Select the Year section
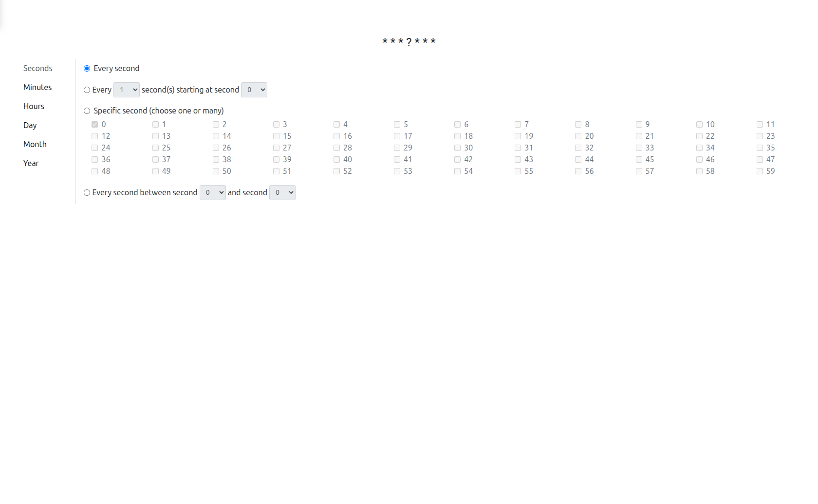This screenshot has width=818, height=504. (31, 163)
